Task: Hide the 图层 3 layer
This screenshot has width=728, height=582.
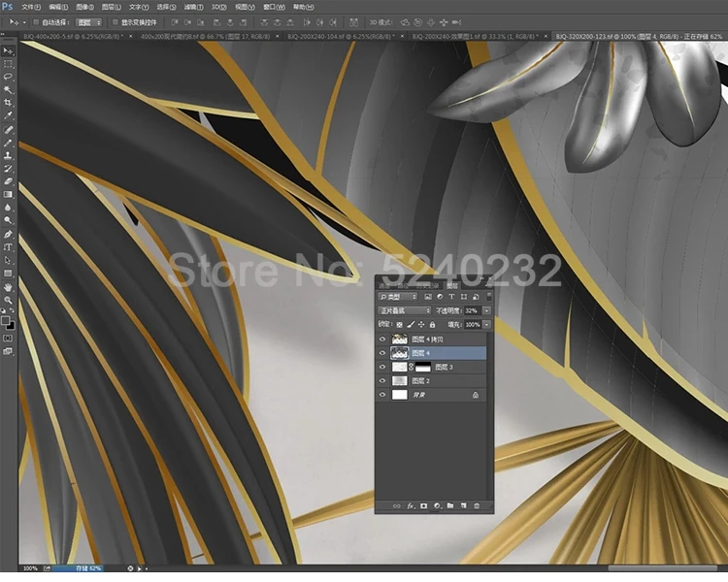Action: coord(382,367)
